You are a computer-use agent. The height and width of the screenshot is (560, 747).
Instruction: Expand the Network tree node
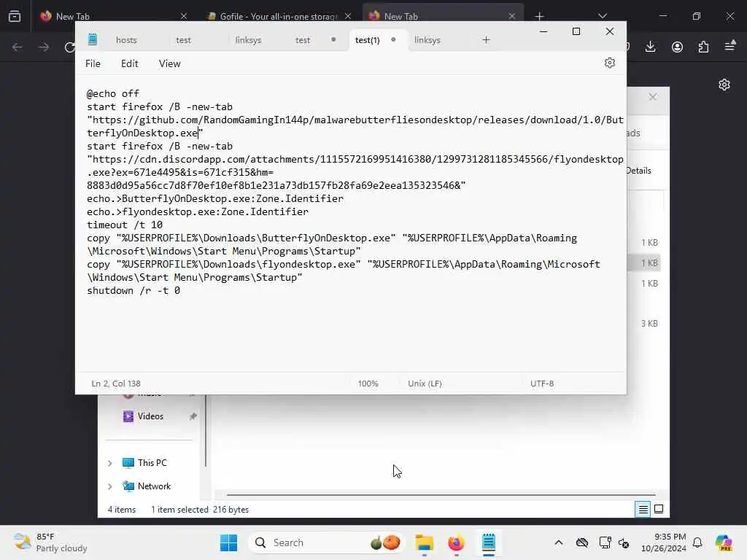tap(109, 486)
